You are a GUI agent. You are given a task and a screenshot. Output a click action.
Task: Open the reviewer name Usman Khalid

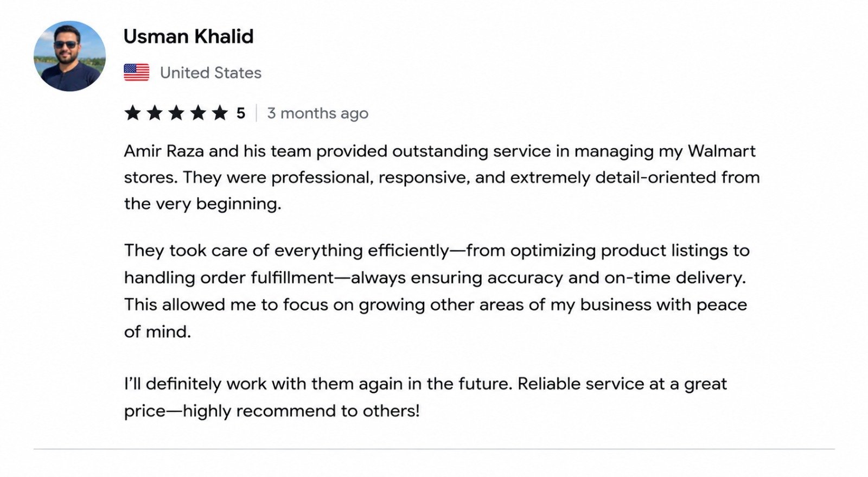pos(188,36)
